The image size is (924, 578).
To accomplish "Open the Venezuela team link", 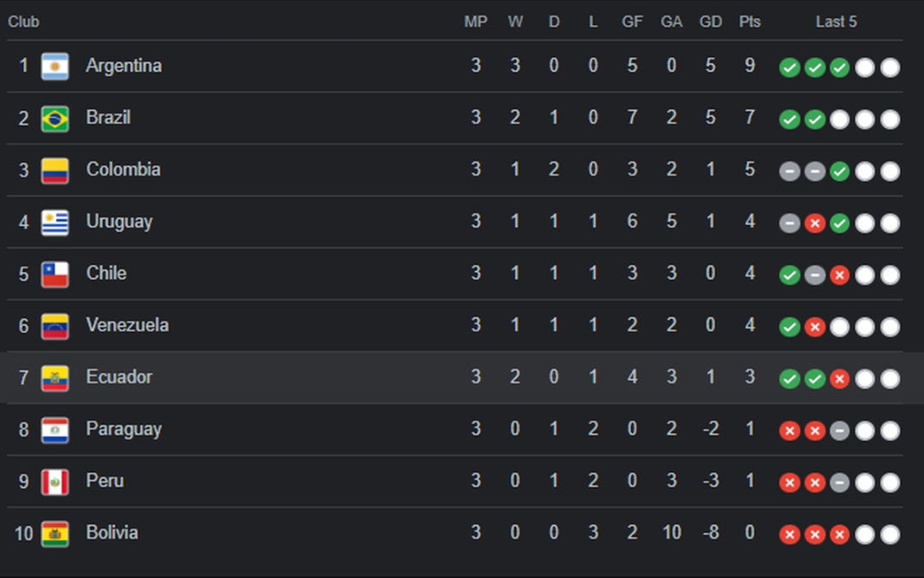I will click(127, 325).
